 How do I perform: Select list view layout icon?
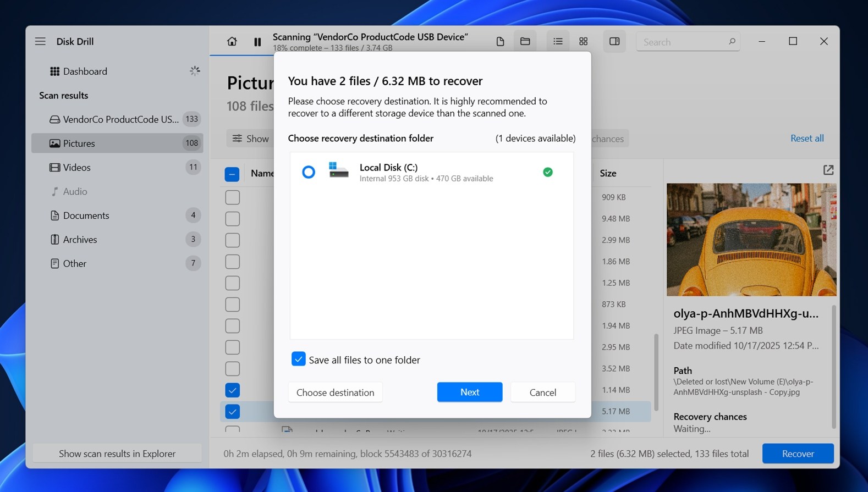558,42
